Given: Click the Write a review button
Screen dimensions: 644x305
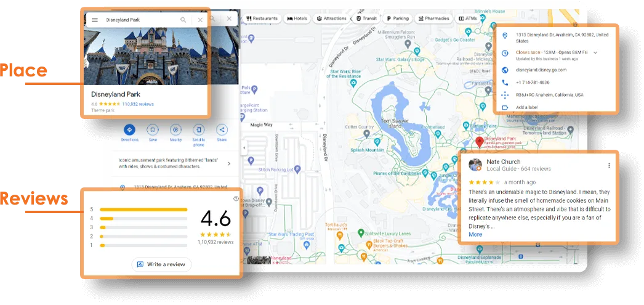Looking at the screenshot, I should point(161,264).
